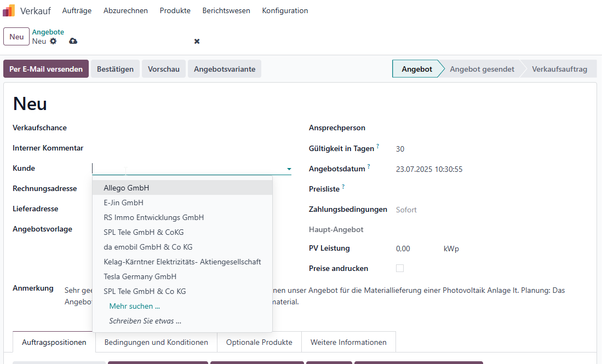Switch to Bedingungen und Konditionen tab
This screenshot has height=364, width=602.
click(x=156, y=342)
